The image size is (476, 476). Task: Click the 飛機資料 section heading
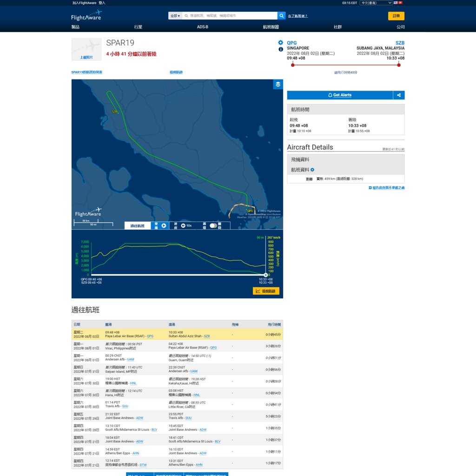point(300,160)
